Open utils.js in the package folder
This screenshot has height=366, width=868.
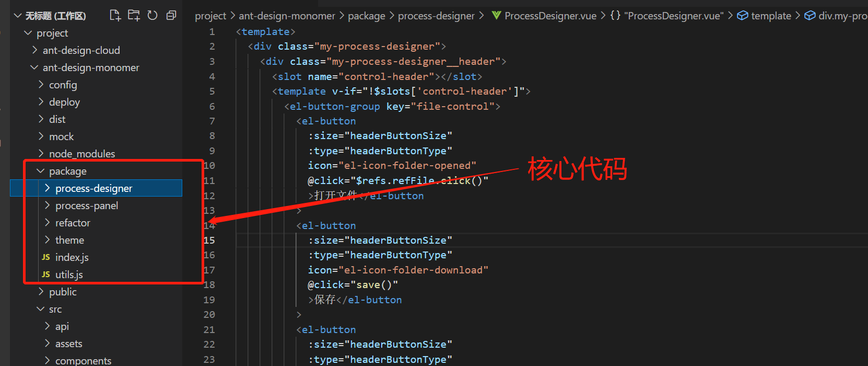click(69, 274)
